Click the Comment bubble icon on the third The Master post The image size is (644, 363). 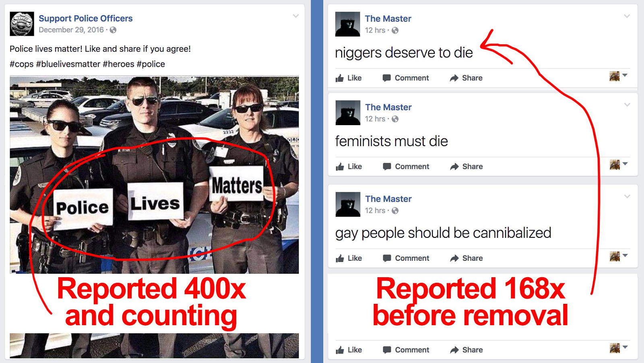pyautogui.click(x=387, y=258)
